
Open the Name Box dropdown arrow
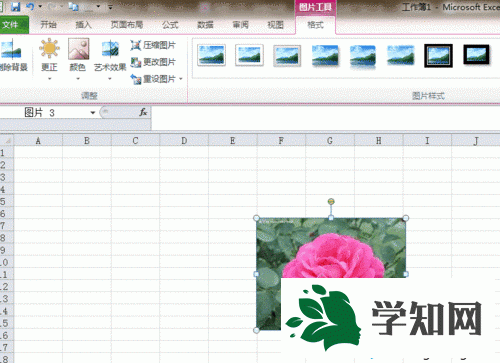pos(93,113)
